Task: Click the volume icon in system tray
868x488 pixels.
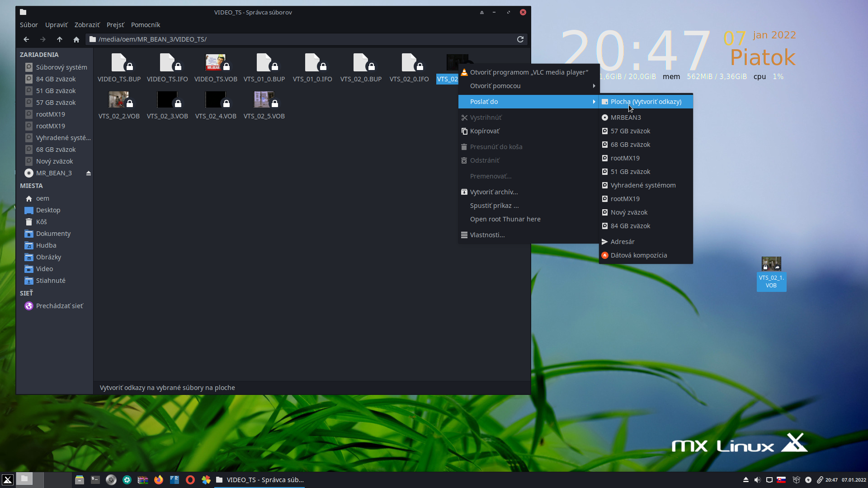Action: pos(757,480)
